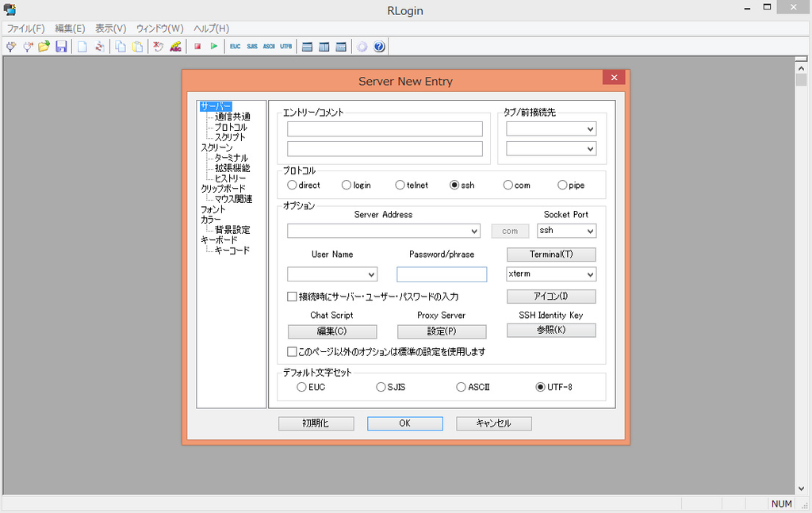Open the second タブ/前接続先 dropdown
This screenshot has height=513, width=812.
(590, 148)
